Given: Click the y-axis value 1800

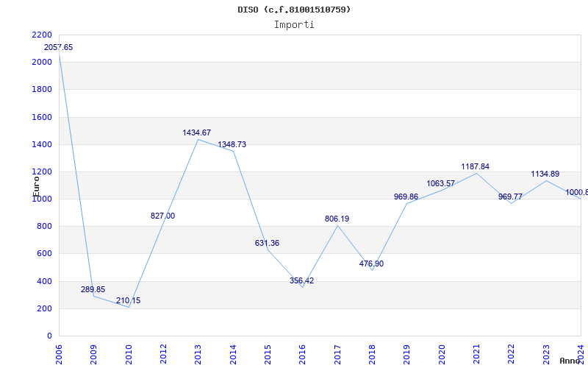Looking at the screenshot, I should 42,89.
